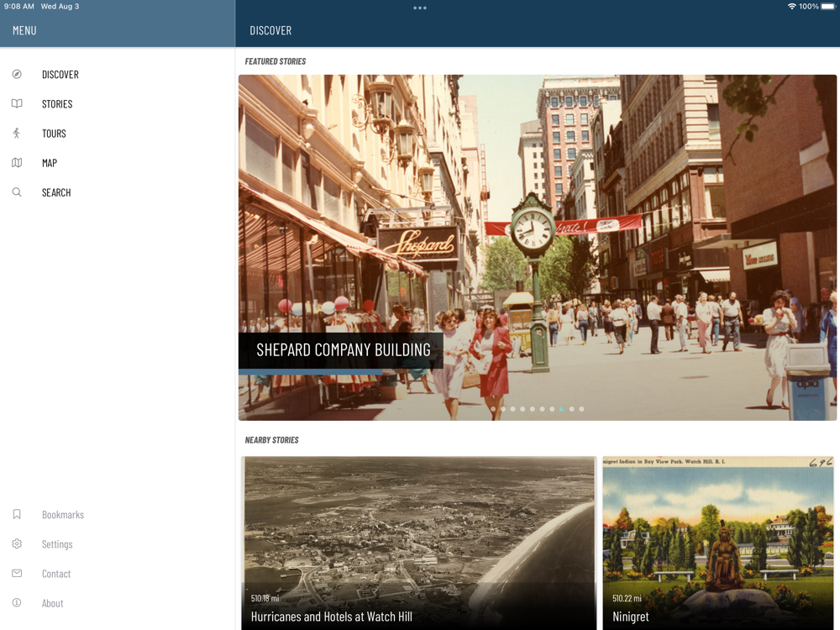Open the Shepard Company Building story title
The image size is (840, 630).
[x=344, y=349]
